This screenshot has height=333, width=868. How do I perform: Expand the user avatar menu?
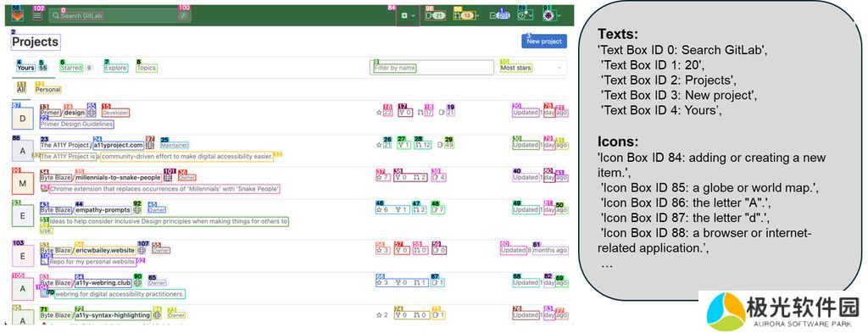(x=551, y=15)
